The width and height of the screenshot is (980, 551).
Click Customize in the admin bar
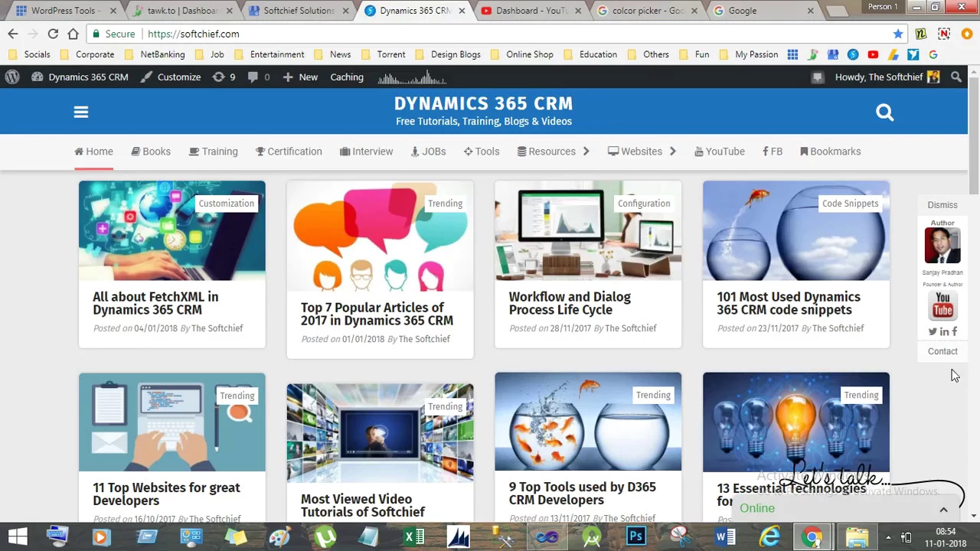pyautogui.click(x=171, y=77)
